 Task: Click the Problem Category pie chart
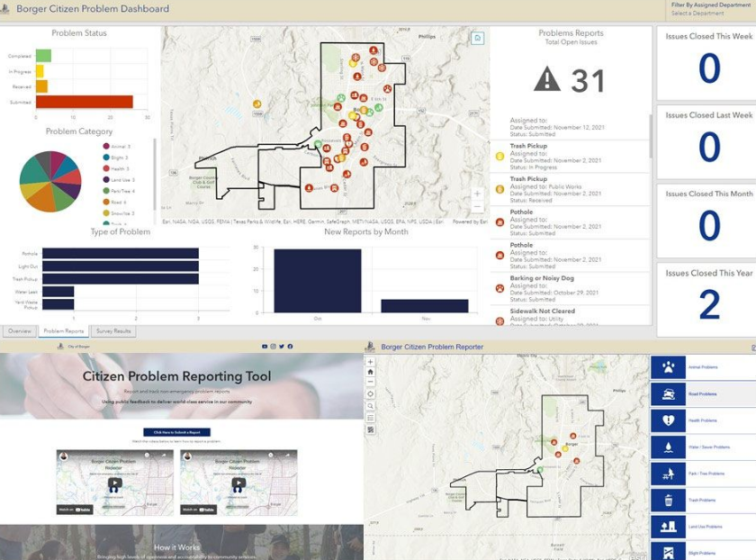(x=50, y=181)
